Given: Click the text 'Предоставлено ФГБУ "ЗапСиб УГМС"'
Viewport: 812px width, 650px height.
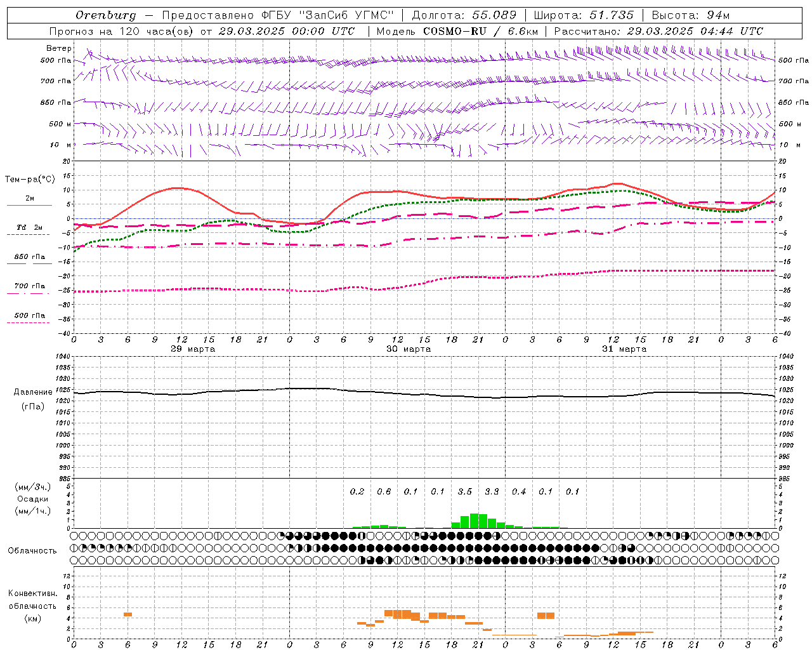Looking at the screenshot, I should (x=278, y=15).
